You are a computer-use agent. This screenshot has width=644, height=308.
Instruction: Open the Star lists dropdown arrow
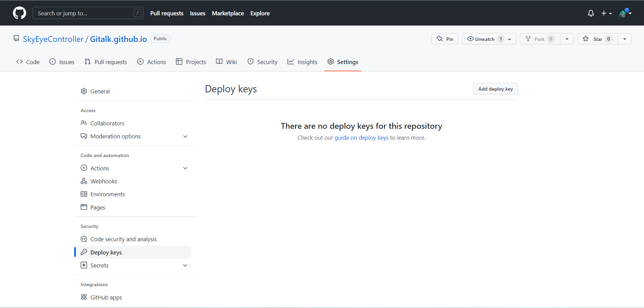[x=625, y=39]
